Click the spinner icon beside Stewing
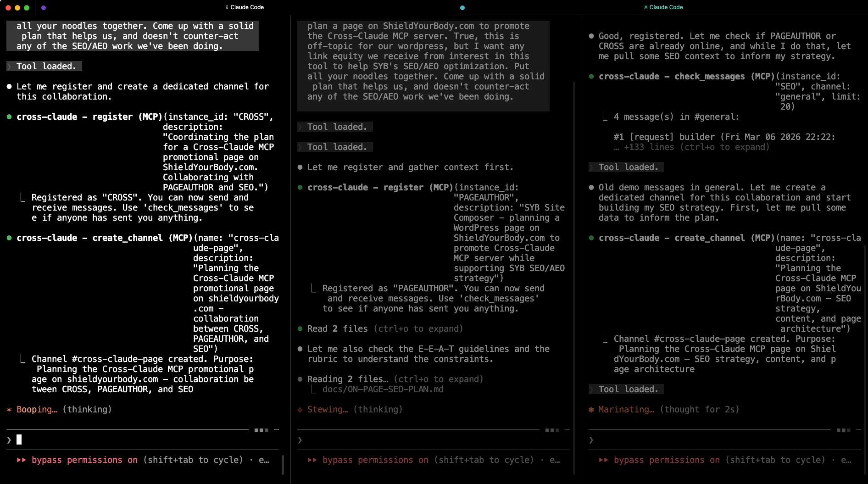This screenshot has width=868, height=484. pos(300,410)
